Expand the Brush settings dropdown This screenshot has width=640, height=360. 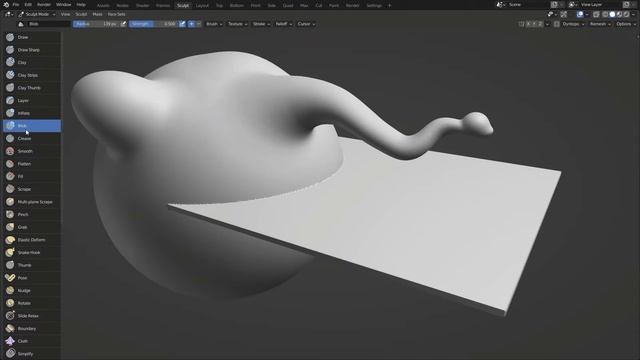[x=214, y=24]
